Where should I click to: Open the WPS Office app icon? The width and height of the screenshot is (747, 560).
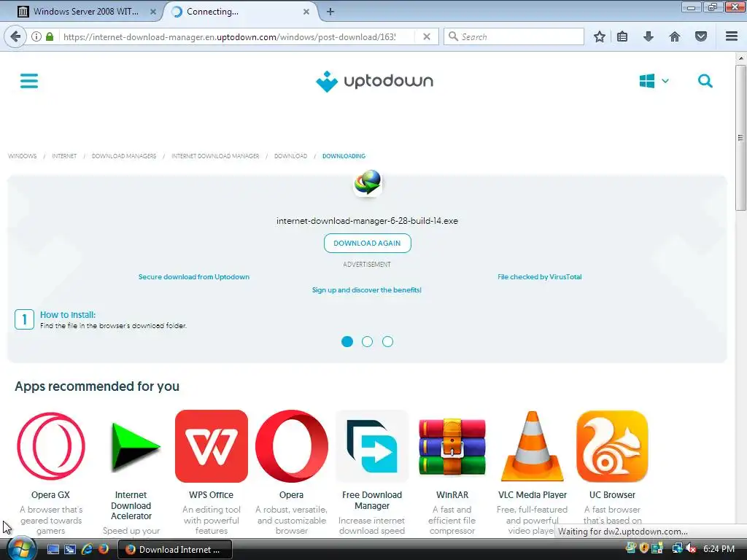pos(212,446)
